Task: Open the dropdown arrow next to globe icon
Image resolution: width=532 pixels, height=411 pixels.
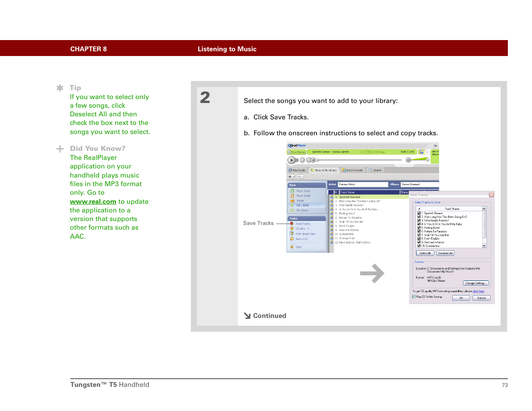Action: coord(427,152)
